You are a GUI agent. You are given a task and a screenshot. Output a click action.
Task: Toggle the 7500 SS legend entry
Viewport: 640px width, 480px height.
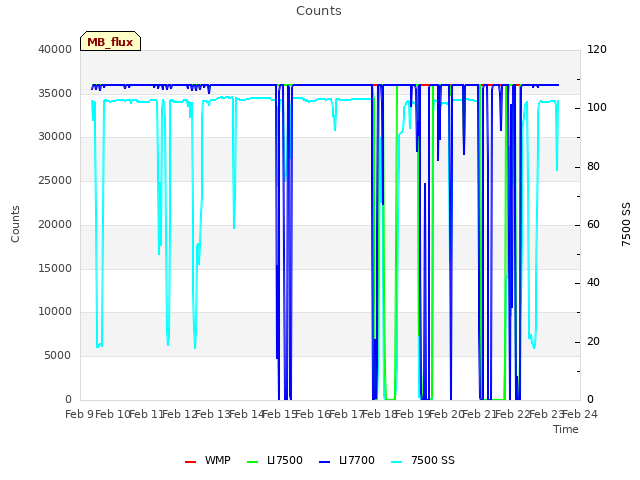tap(422, 460)
